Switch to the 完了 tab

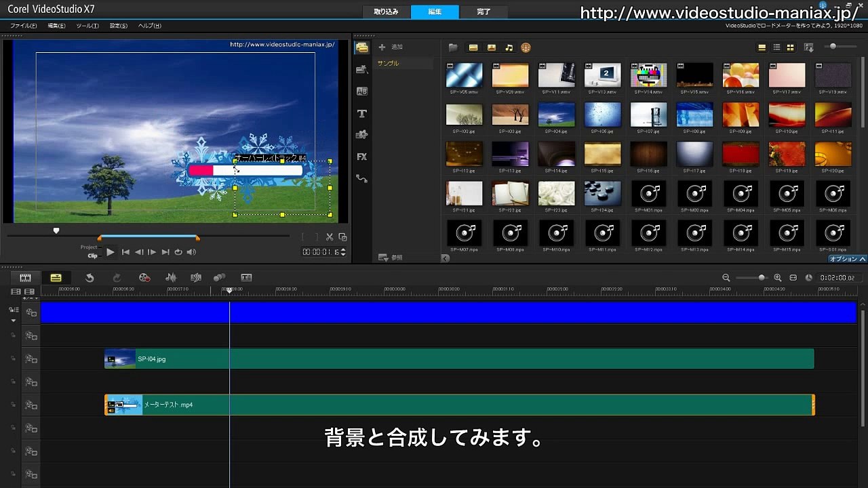[x=484, y=12]
